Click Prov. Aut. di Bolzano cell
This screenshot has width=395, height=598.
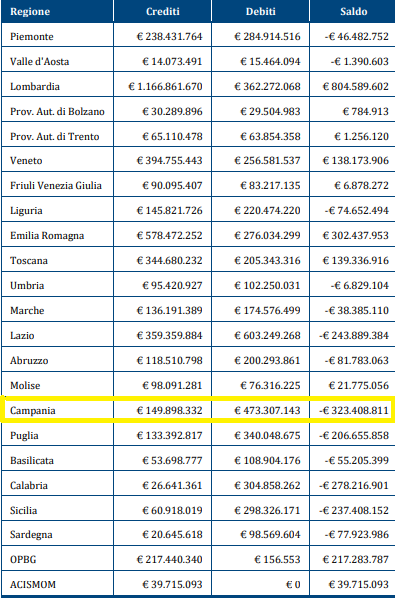tap(57, 112)
